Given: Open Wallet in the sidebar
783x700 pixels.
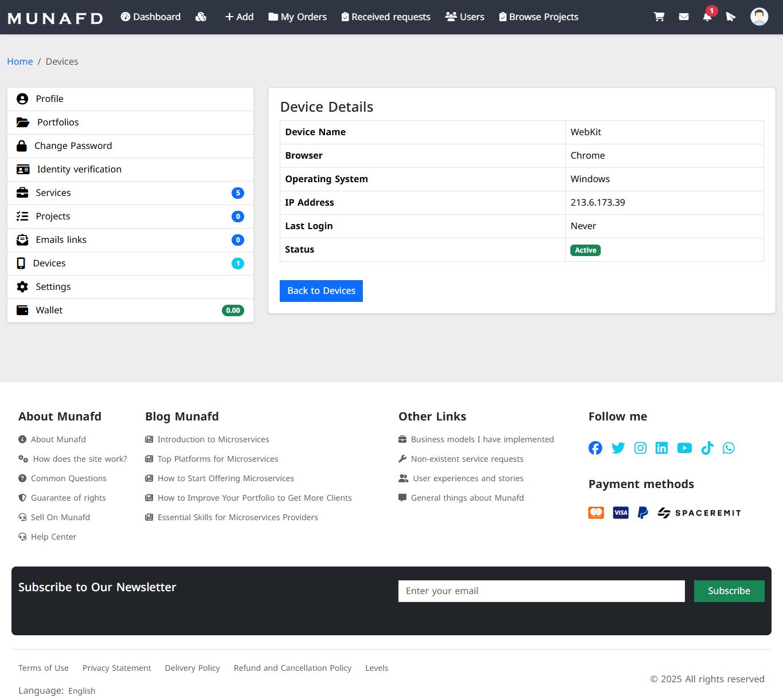Looking at the screenshot, I should pos(130,310).
